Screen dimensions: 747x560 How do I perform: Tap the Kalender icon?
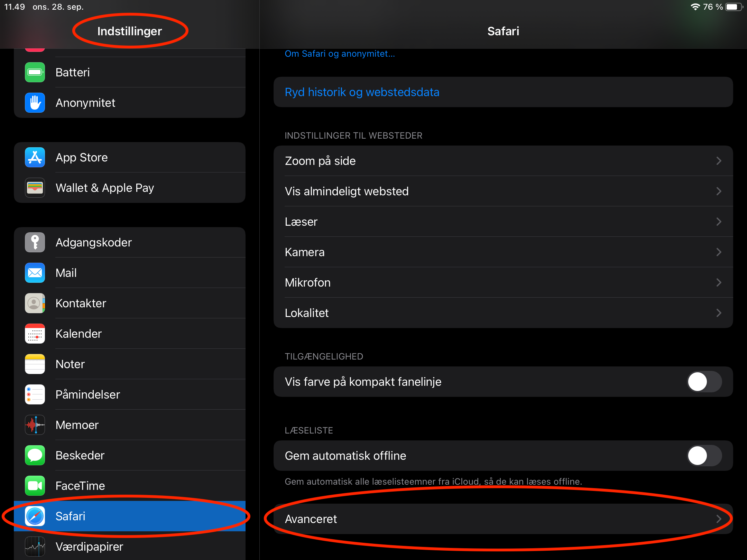(x=35, y=334)
